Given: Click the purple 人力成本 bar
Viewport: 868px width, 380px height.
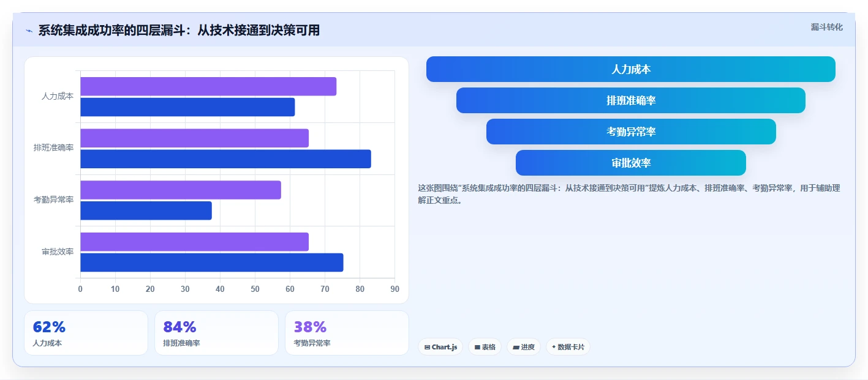Looking at the screenshot, I should [208, 86].
